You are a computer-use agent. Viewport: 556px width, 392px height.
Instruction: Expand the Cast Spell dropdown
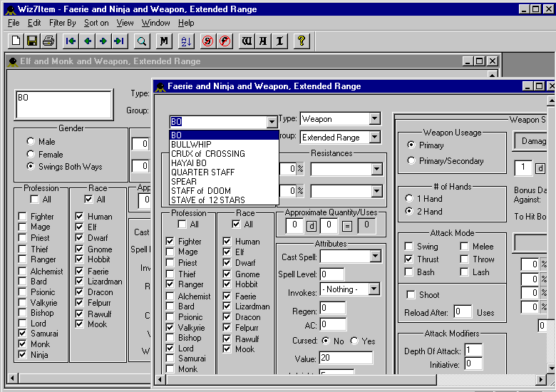(x=375, y=257)
